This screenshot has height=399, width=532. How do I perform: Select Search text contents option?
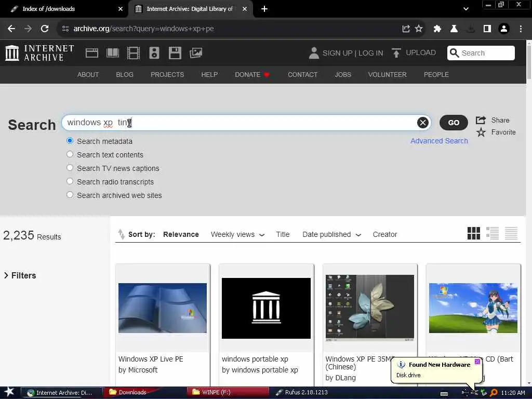[70, 154]
